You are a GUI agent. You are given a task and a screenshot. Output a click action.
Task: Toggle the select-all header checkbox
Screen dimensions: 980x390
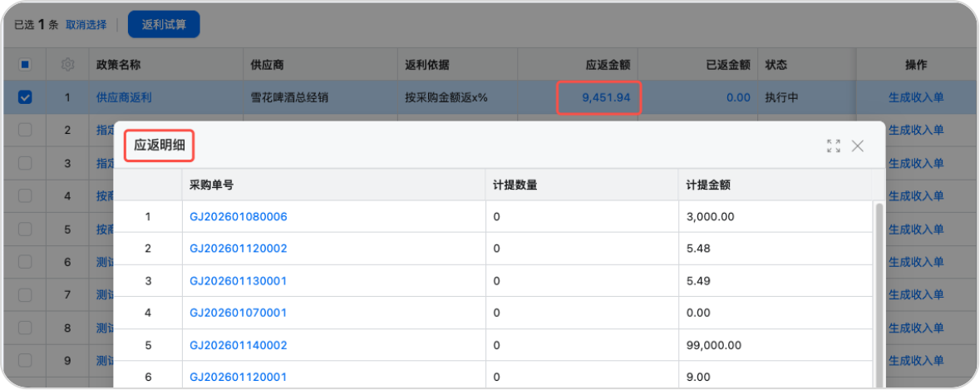pyautogui.click(x=25, y=64)
